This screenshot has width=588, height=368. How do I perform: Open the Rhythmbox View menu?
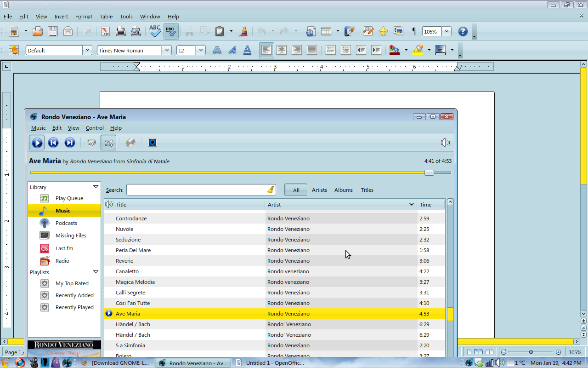[x=73, y=128]
